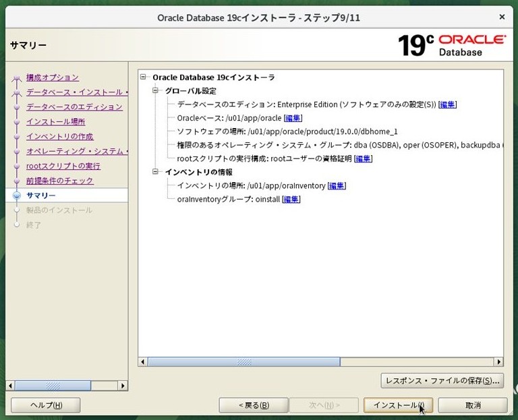Click the summary pane horizontal scrollbar thumb

(244, 362)
